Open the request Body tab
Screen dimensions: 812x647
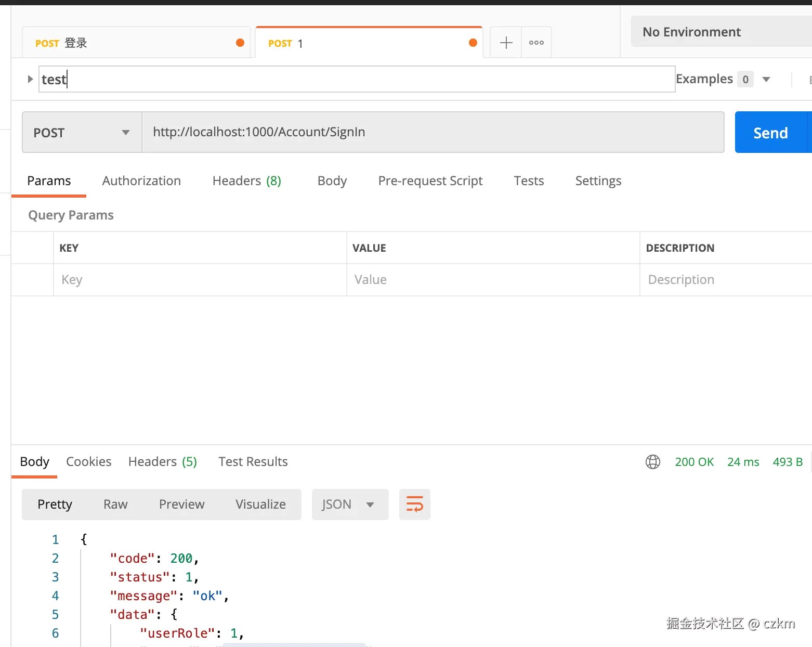pyautogui.click(x=332, y=181)
